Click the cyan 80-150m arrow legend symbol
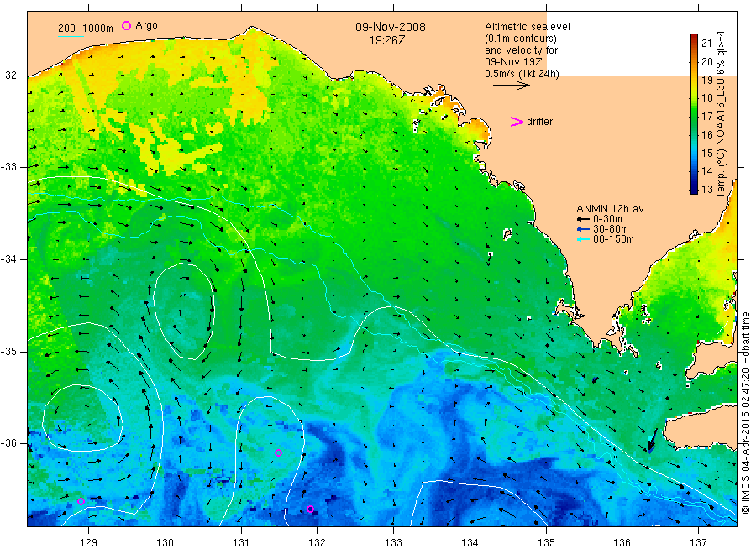Image resolution: width=756 pixels, height=554 pixels. [x=583, y=239]
